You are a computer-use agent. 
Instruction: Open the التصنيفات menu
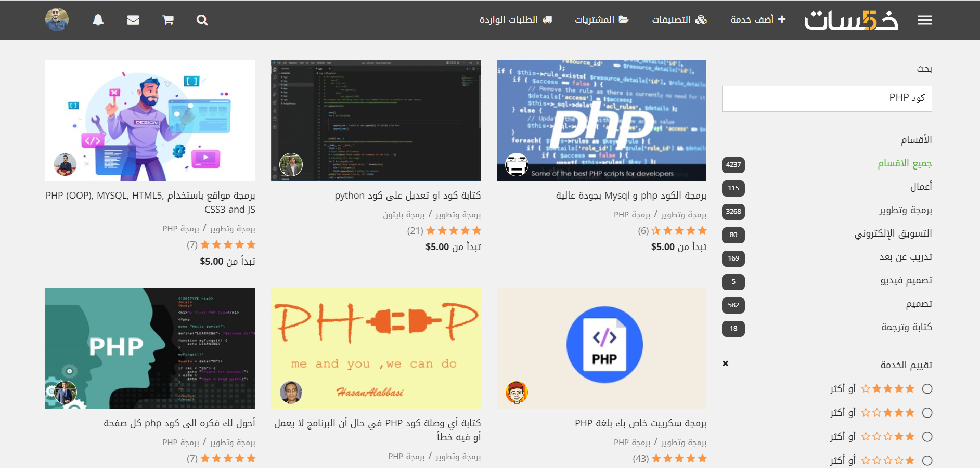679,20
